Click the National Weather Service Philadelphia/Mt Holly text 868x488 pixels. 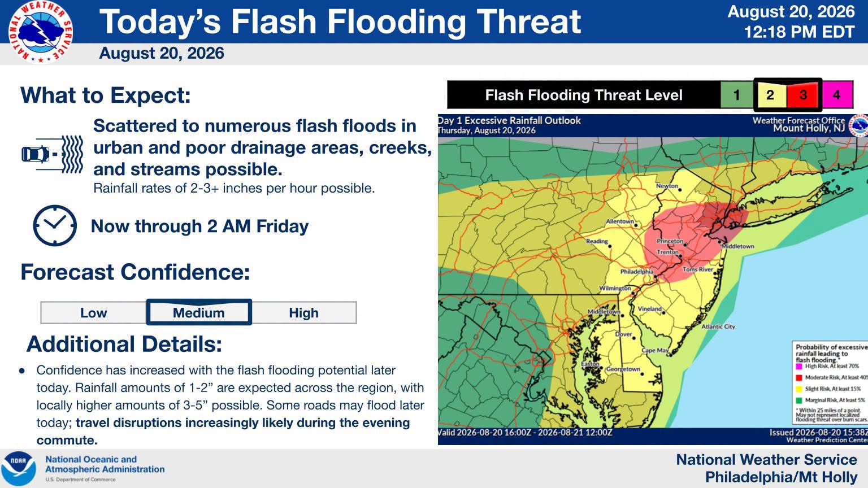pos(766,468)
